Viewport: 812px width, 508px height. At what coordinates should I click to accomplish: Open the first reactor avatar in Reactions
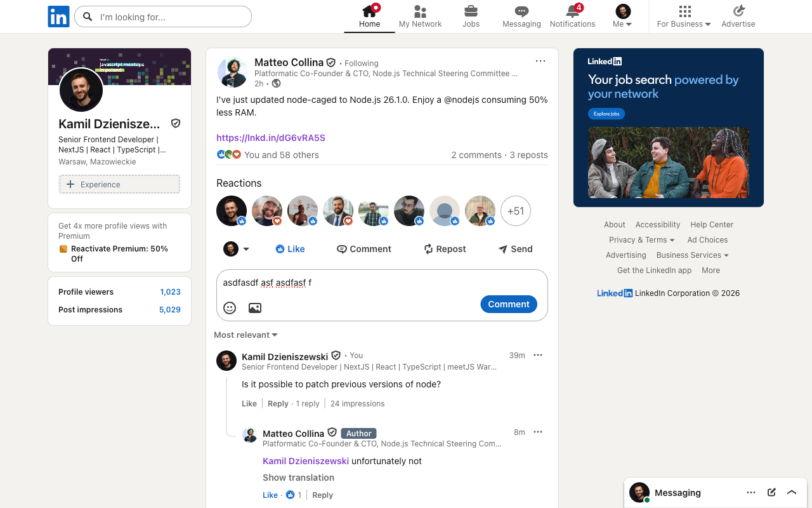coord(232,211)
